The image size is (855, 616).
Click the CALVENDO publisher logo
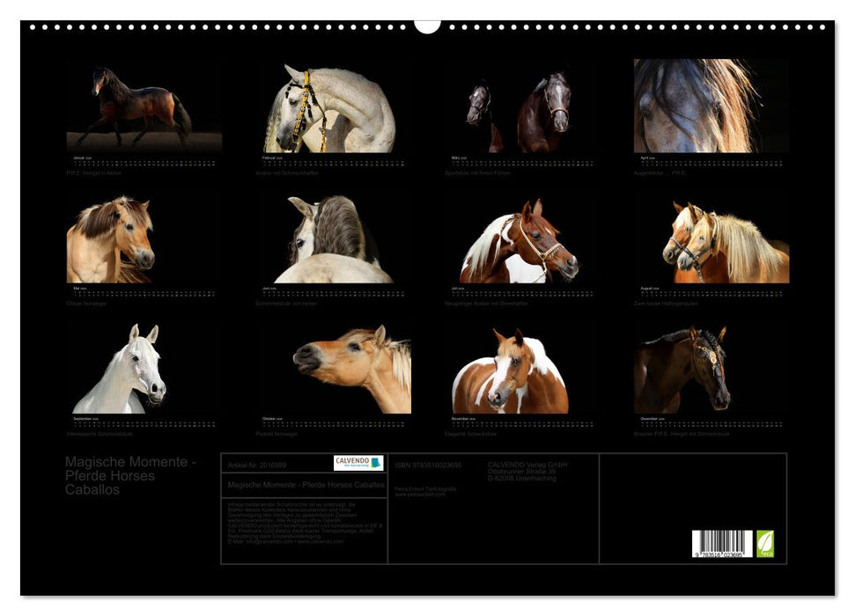(x=352, y=461)
